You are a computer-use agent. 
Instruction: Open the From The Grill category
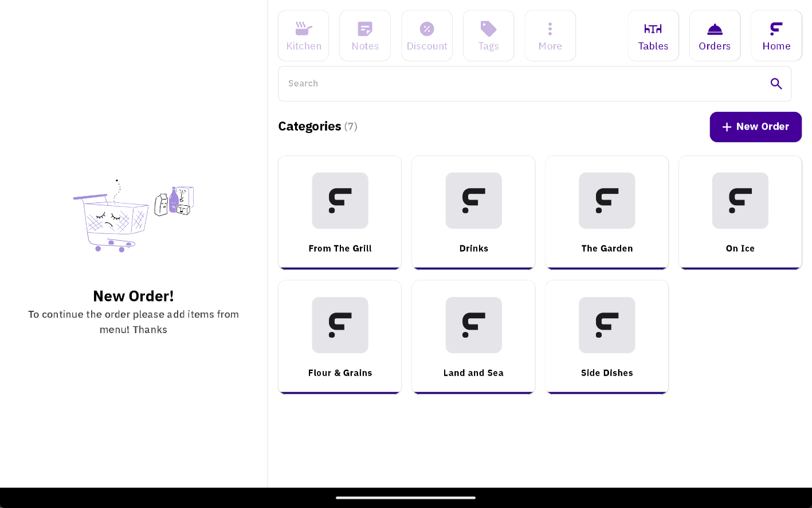tap(340, 212)
